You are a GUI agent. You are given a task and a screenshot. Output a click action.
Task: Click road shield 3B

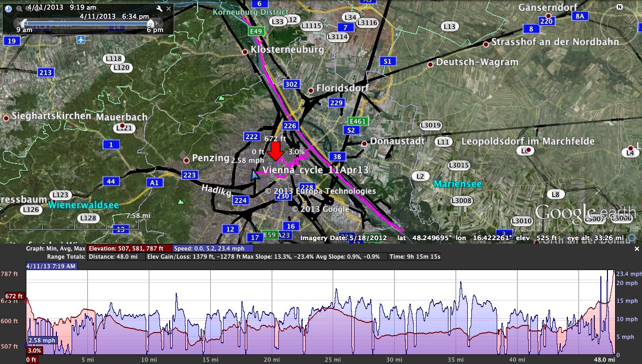(337, 156)
